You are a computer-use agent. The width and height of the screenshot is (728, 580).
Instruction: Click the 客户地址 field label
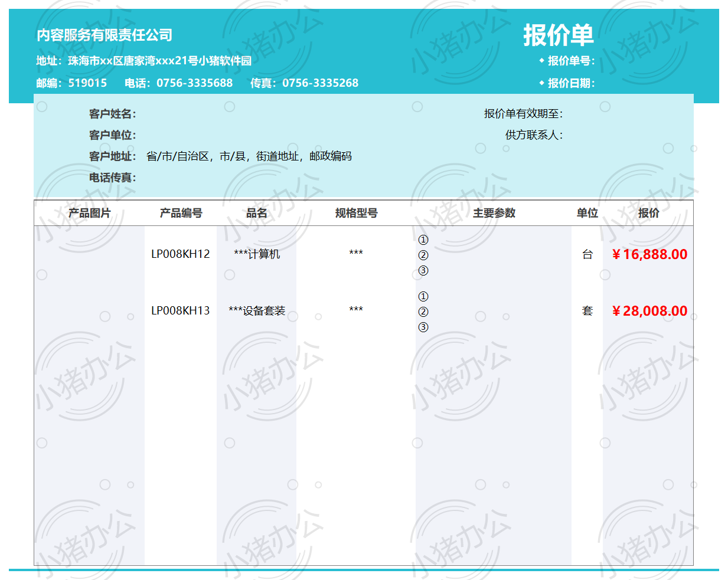tap(112, 156)
